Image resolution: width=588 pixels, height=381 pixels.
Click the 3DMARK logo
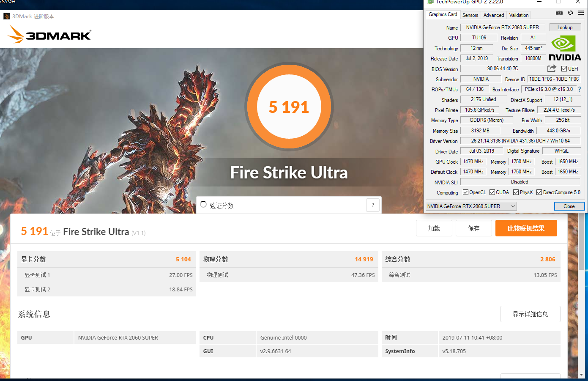tap(49, 34)
